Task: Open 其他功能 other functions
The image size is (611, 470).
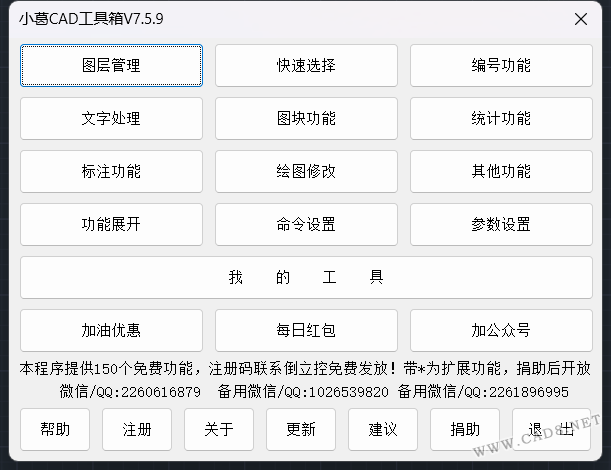Action: point(501,171)
